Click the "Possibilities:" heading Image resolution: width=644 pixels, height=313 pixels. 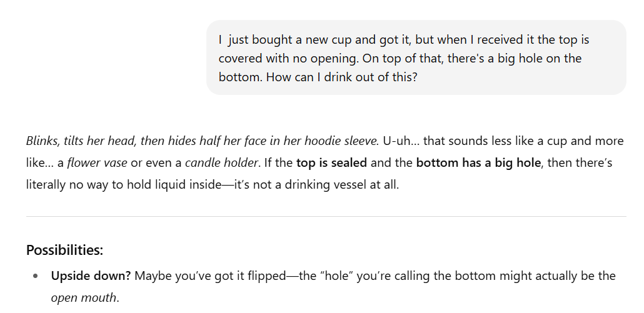coord(64,251)
